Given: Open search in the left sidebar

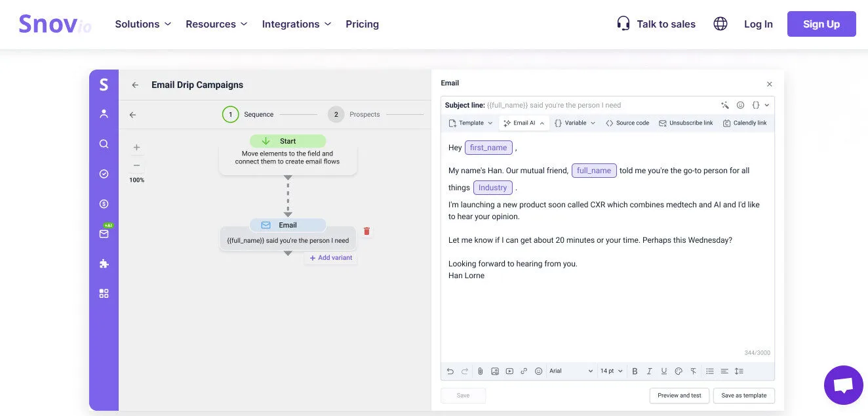Looking at the screenshot, I should point(104,144).
